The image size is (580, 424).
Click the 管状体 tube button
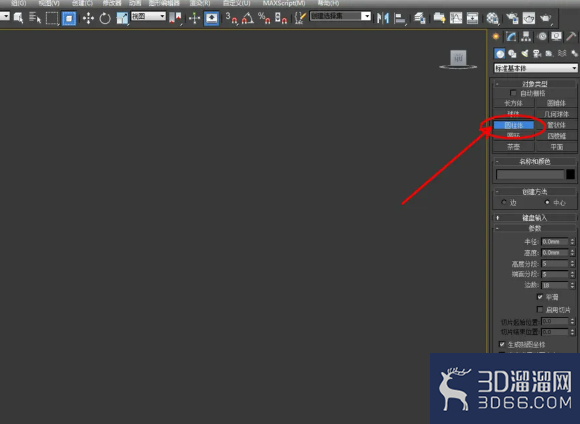point(556,125)
